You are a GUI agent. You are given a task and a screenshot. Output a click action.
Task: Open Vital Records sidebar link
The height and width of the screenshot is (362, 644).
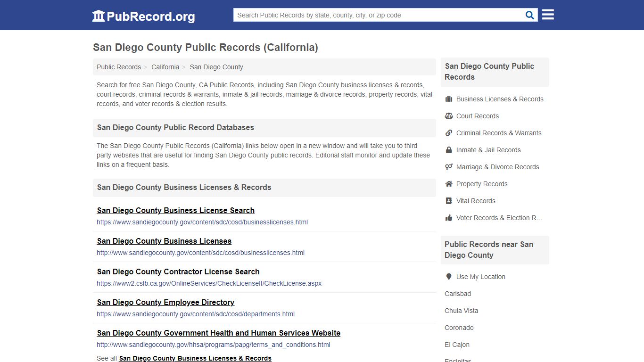476,201
